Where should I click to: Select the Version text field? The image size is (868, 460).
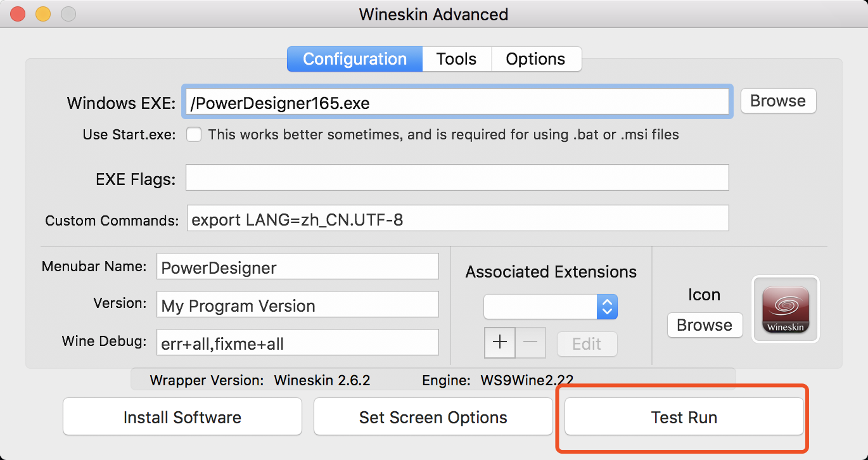[x=298, y=304]
